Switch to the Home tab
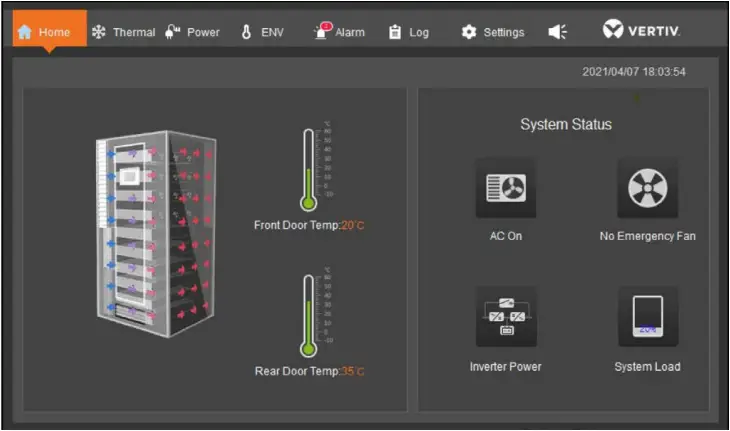 tap(45, 32)
